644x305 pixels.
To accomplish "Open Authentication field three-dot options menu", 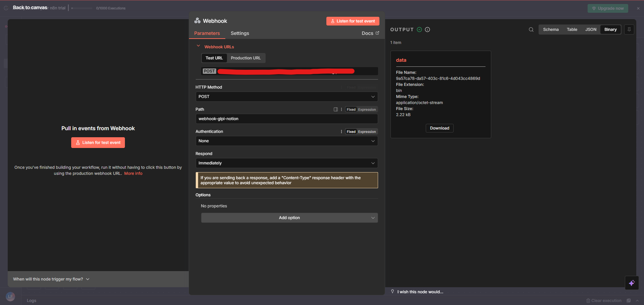I will (341, 132).
